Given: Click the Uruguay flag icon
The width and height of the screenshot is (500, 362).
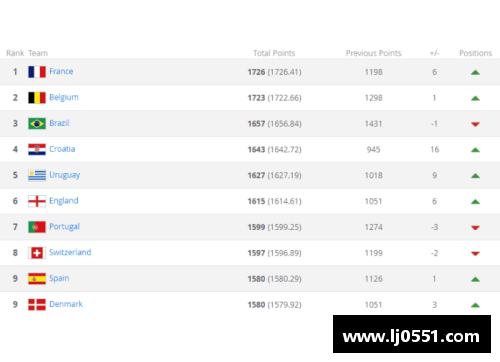Looking at the screenshot, I should point(37,175).
